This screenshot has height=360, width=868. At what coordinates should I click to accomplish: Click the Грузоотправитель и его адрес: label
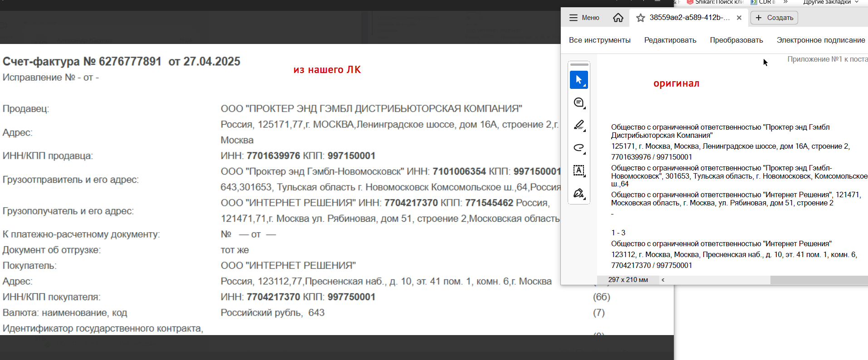tap(71, 180)
